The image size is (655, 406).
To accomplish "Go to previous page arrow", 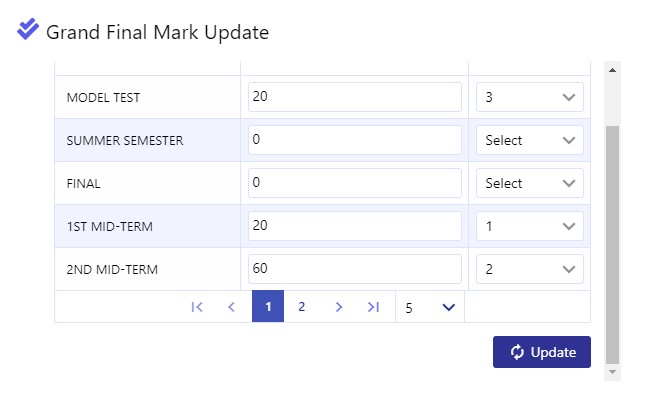I will (231, 307).
